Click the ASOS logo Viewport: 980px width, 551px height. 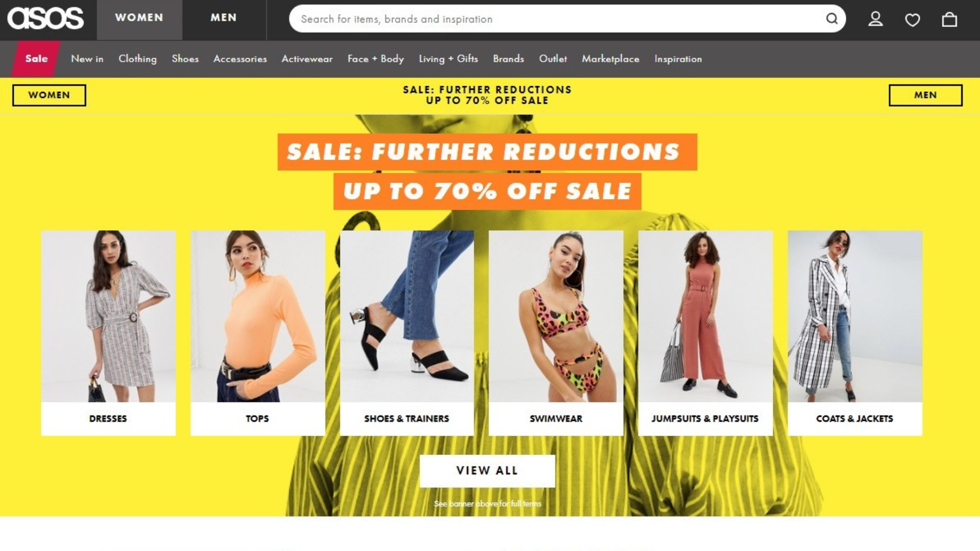45,18
